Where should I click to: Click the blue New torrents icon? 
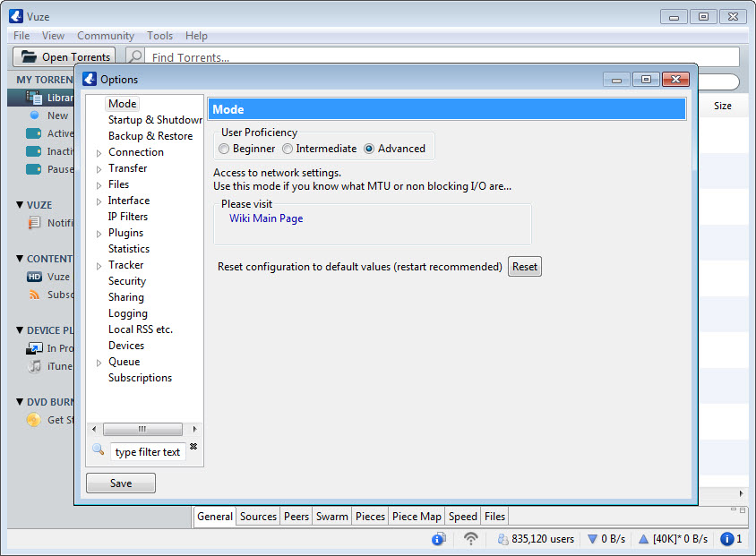[34, 115]
